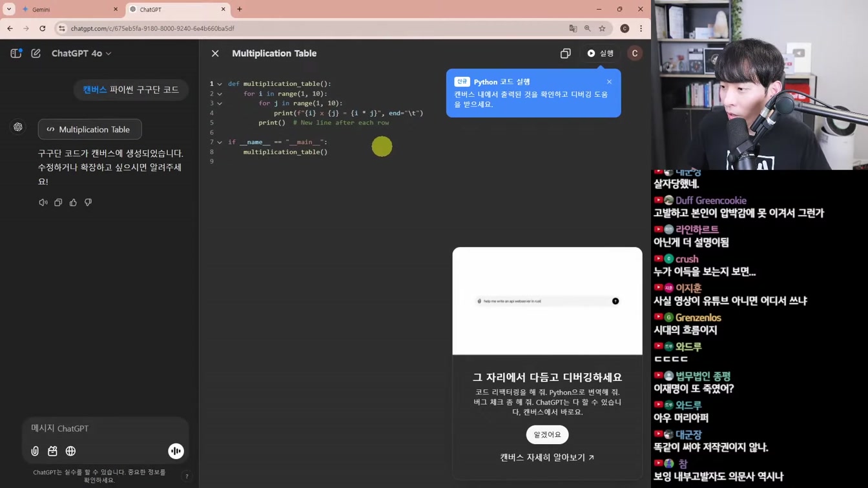This screenshot has width=868, height=488.
Task: Close the Multiplication Table canvas
Action: click(x=215, y=54)
